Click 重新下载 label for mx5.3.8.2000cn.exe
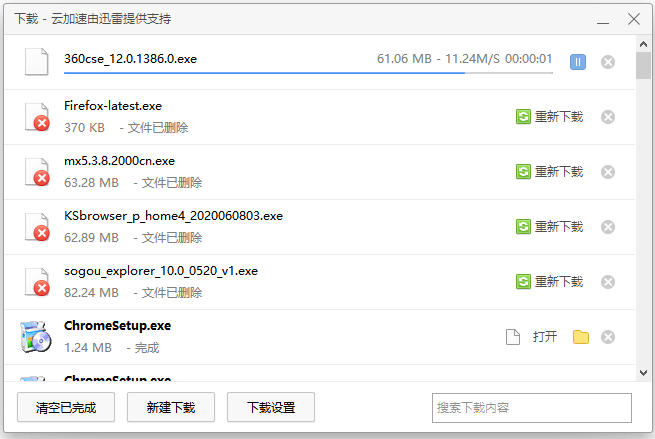This screenshot has width=655, height=439. point(559,172)
